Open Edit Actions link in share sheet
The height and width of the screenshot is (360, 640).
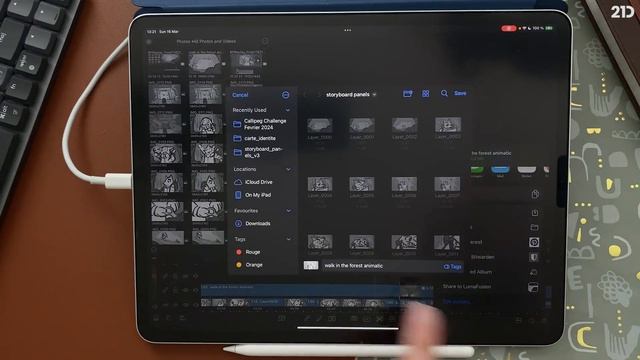point(456,302)
